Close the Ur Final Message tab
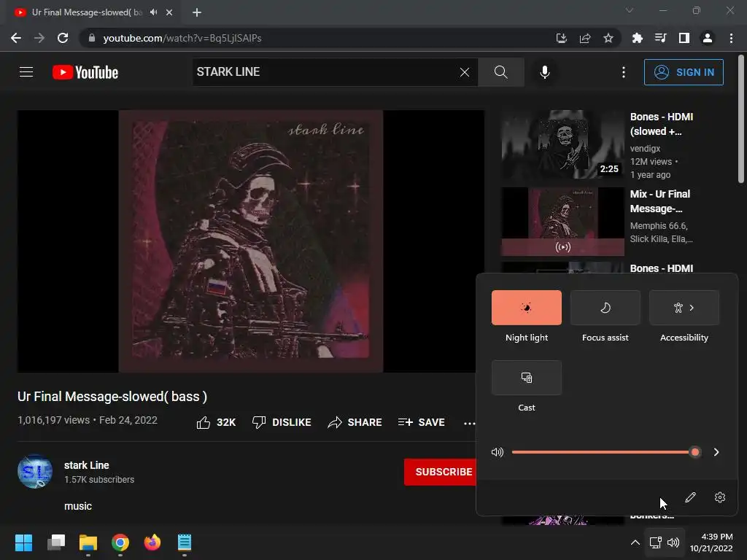747x560 pixels. click(x=169, y=12)
